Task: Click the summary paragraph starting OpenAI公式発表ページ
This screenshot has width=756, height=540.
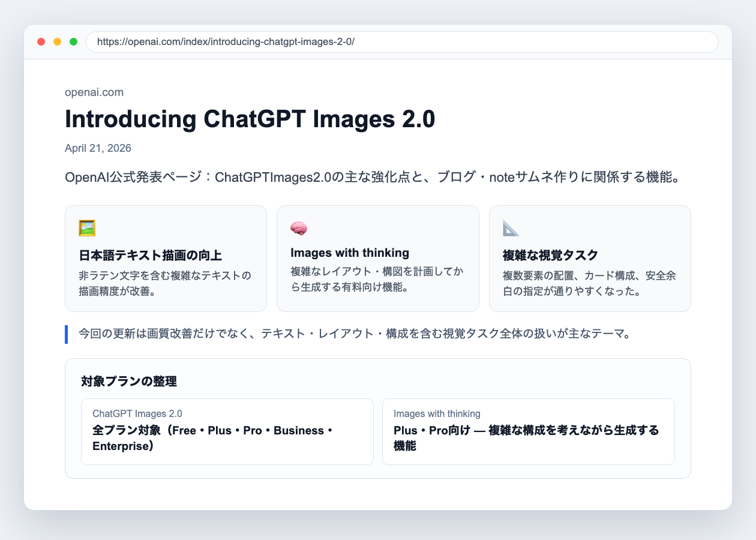Action: coord(372,178)
